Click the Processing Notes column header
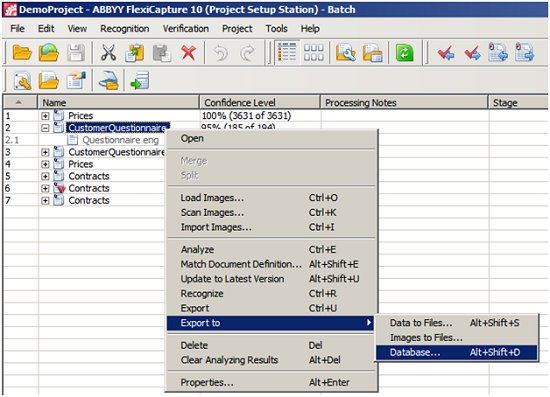 point(404,102)
